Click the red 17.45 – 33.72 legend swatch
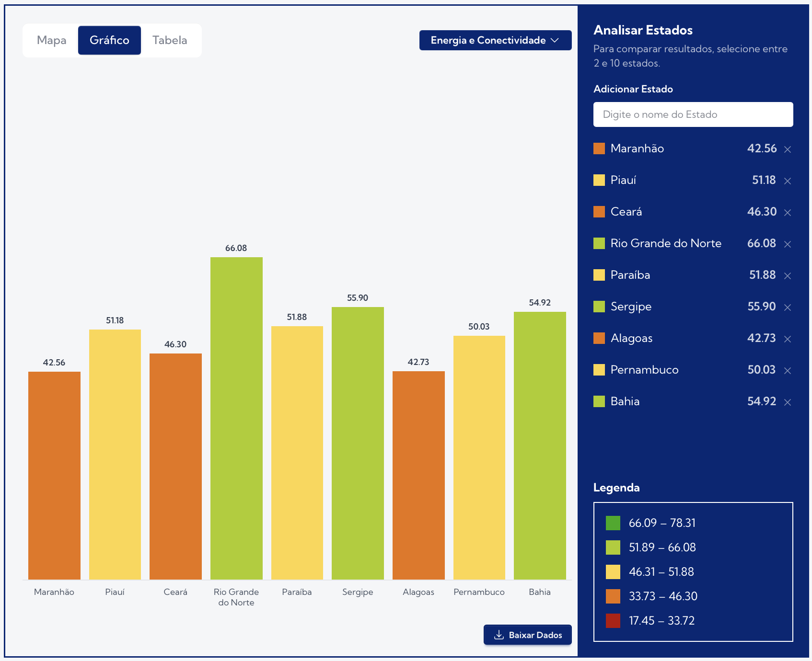The width and height of the screenshot is (812, 661). click(613, 621)
